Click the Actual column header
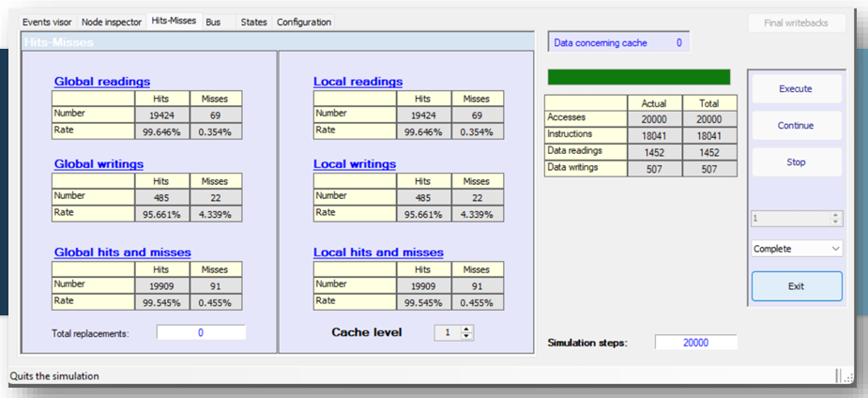Viewport: 868px width, 398px height. click(x=654, y=103)
